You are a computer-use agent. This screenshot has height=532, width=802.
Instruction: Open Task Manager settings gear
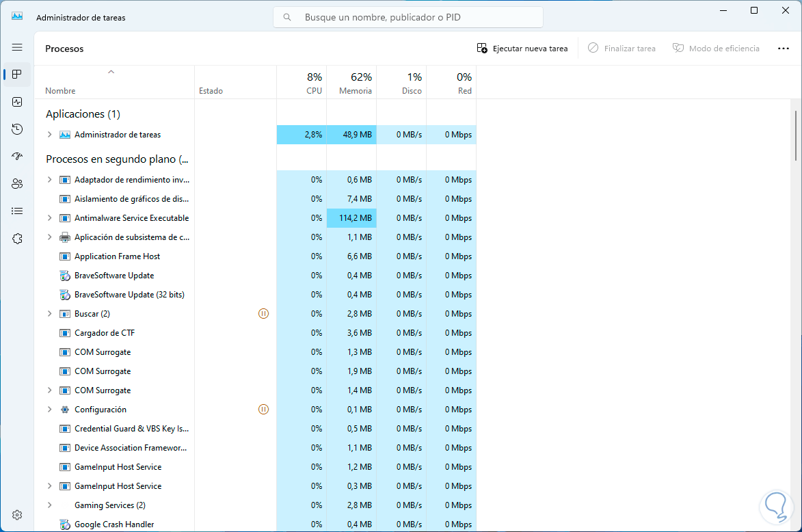tap(17, 515)
